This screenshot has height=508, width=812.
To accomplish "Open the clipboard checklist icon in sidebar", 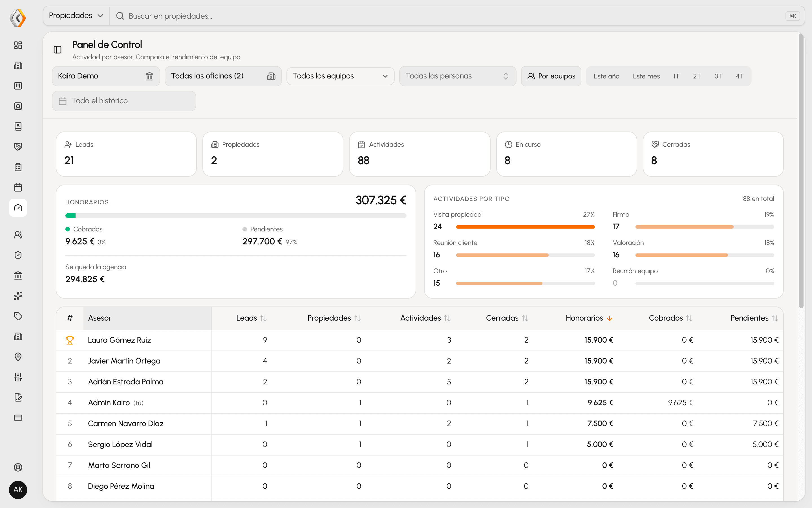I will (18, 167).
